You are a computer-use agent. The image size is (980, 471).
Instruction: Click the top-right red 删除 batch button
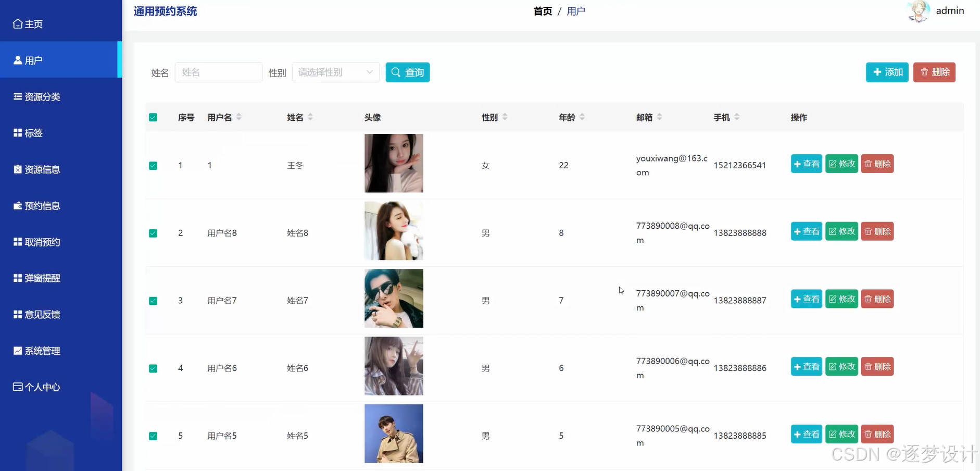coord(934,72)
